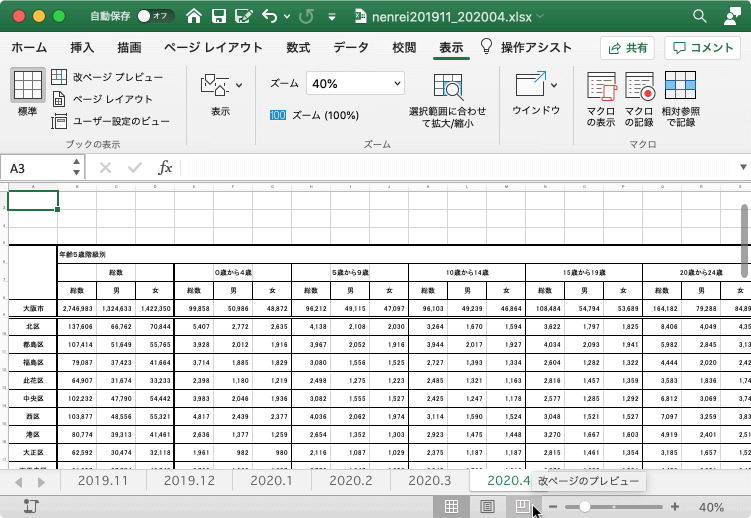Open the zoom percentage combo box
This screenshot has height=518, width=751.
[355, 84]
